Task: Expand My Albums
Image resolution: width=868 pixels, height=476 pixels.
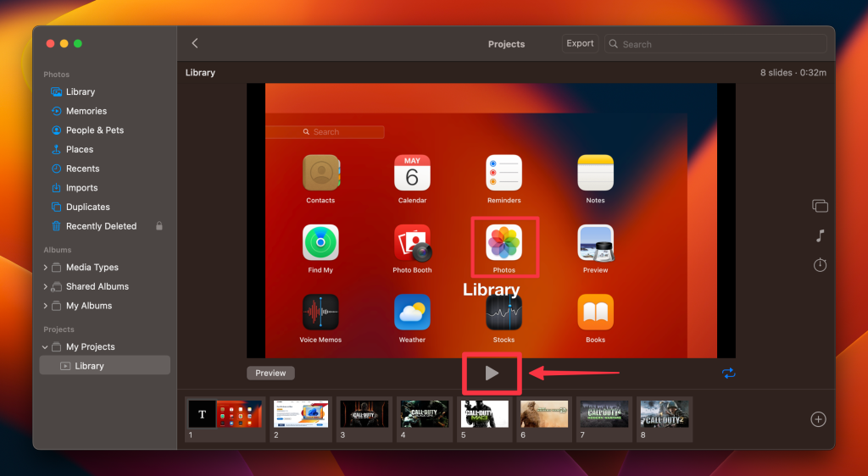Action: (46, 306)
